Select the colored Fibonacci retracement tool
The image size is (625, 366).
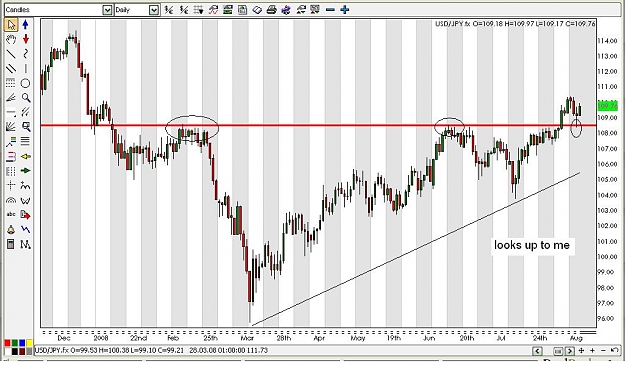11,142
